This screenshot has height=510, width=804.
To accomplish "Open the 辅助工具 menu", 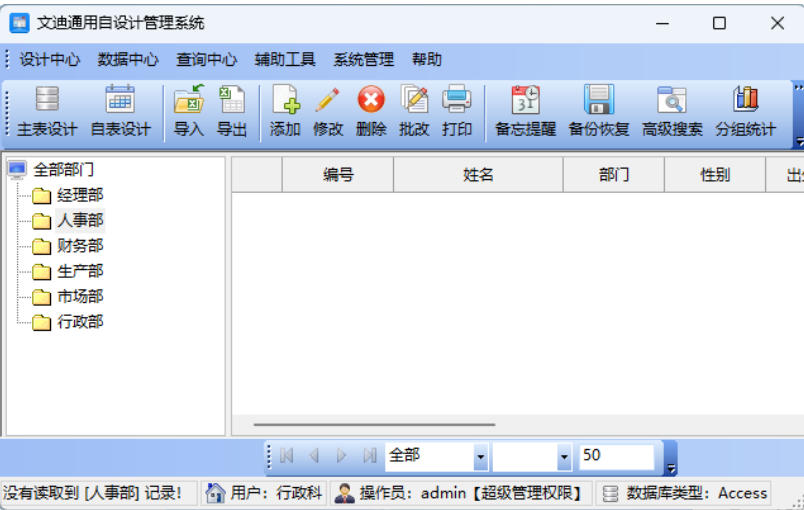I will pos(285,59).
